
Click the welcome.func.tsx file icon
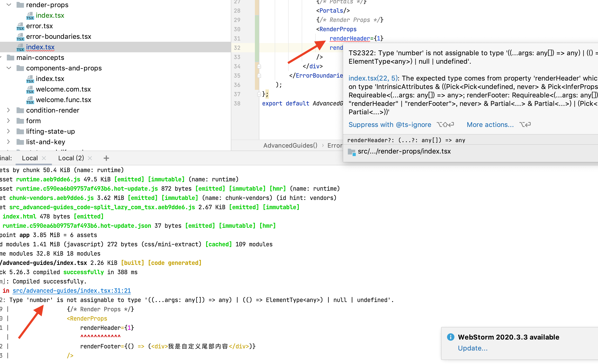[x=30, y=100]
